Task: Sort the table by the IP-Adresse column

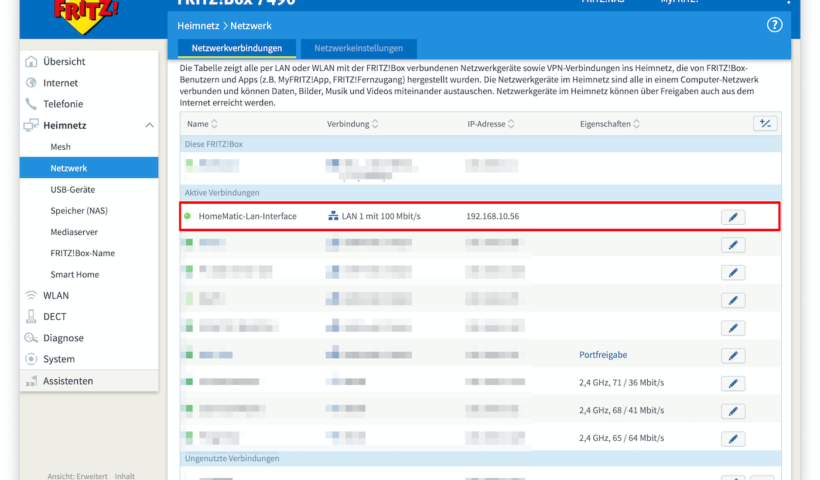Action: coord(491,124)
